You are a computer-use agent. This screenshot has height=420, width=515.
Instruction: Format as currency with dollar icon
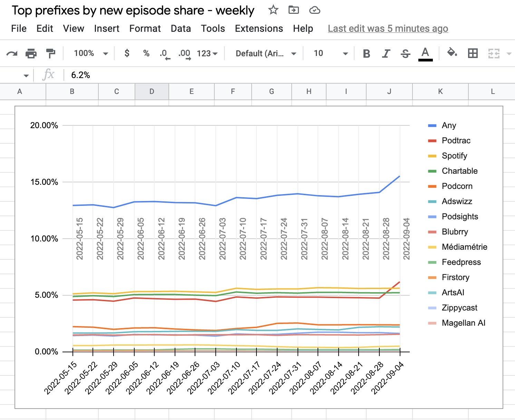[x=127, y=53]
